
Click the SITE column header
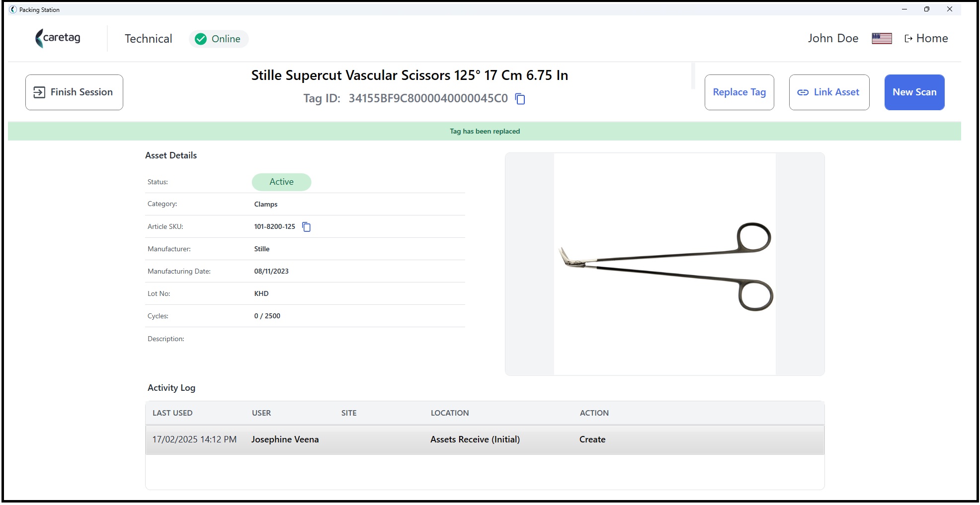pyautogui.click(x=349, y=413)
